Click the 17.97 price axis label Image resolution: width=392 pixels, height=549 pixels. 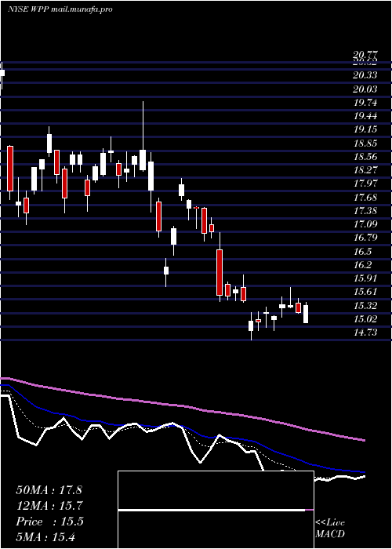pos(365,184)
